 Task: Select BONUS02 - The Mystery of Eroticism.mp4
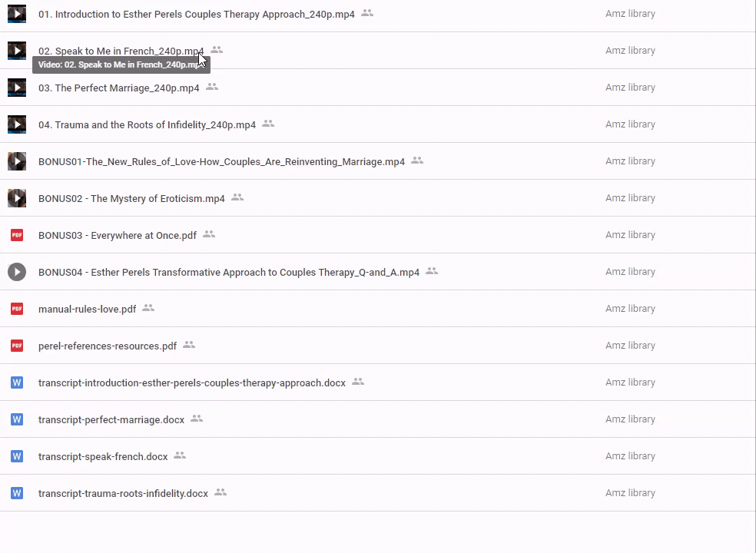(x=131, y=198)
